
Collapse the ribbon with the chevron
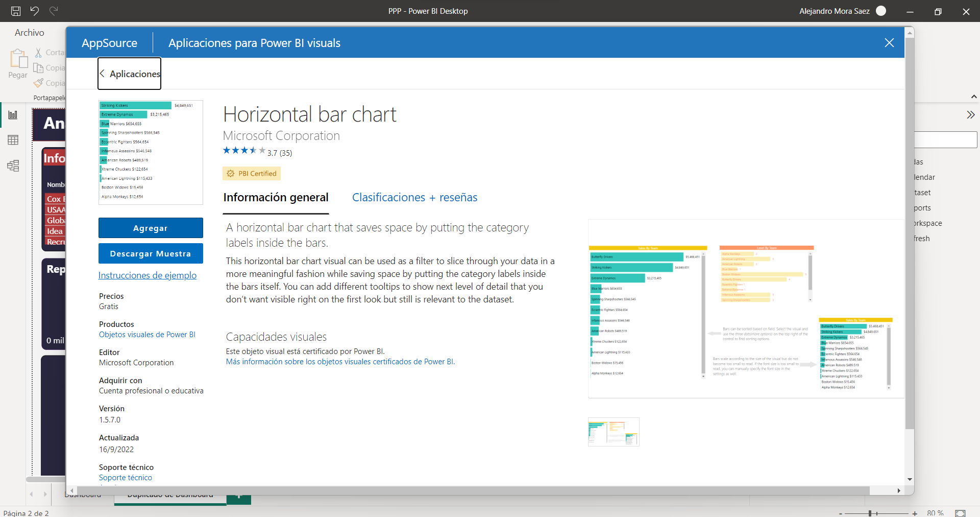(x=973, y=97)
